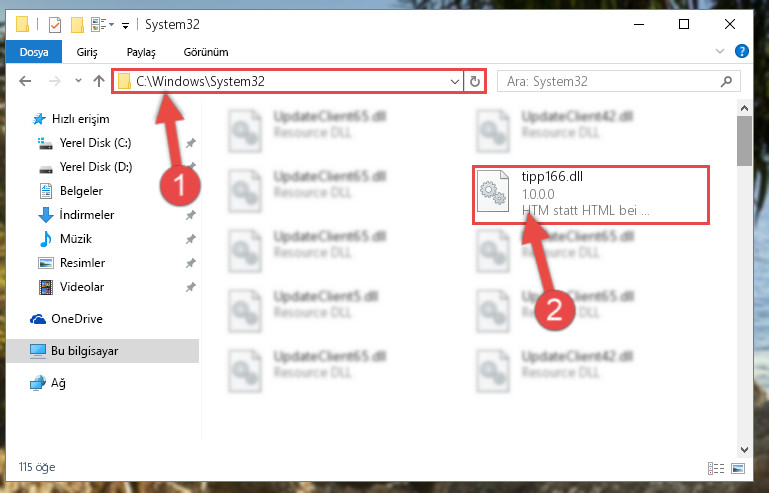
Task: Click the vertical scrollbar thumb
Action: tap(744, 141)
